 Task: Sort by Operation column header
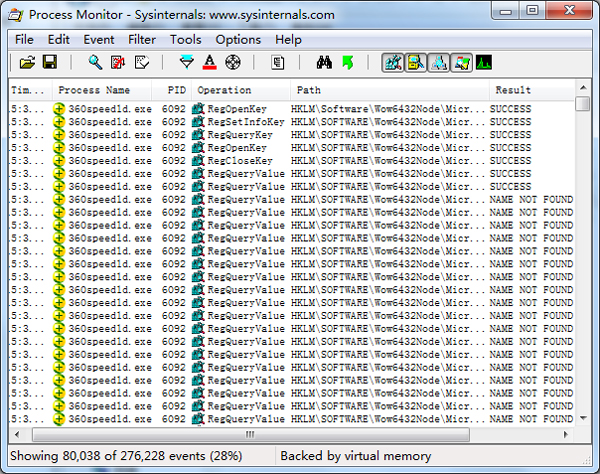pyautogui.click(x=241, y=90)
